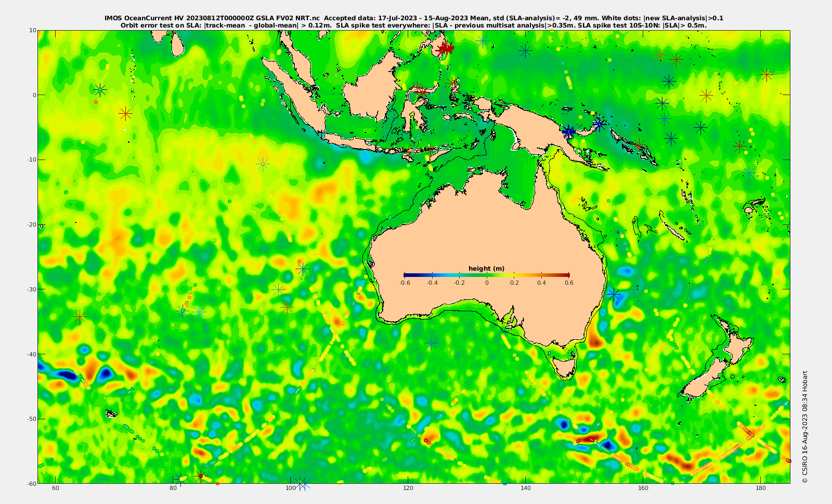Click the longitude axis label 160
The image size is (832, 504).
[643, 488]
